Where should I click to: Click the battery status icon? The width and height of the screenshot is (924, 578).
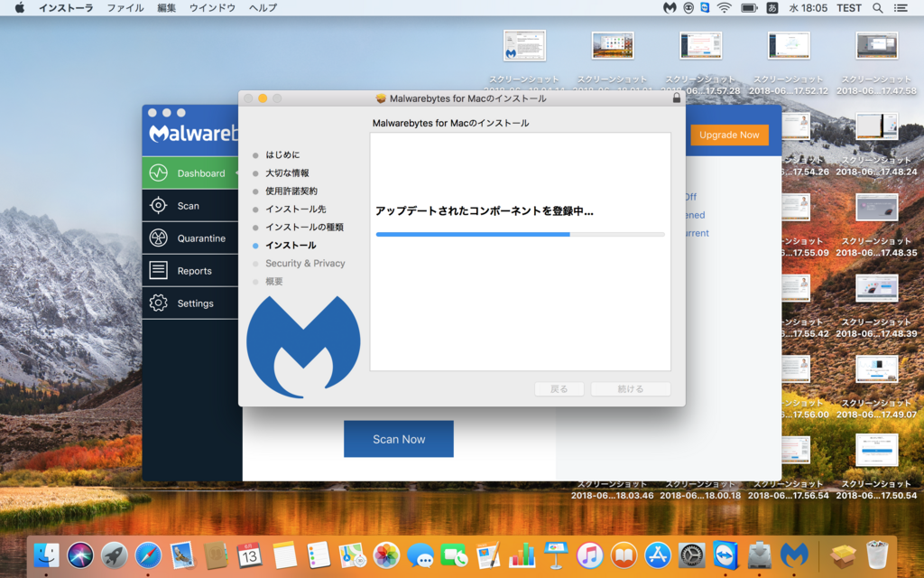[749, 7]
